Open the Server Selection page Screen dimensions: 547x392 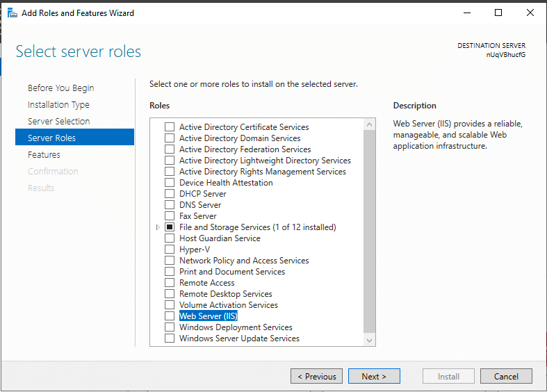point(58,122)
